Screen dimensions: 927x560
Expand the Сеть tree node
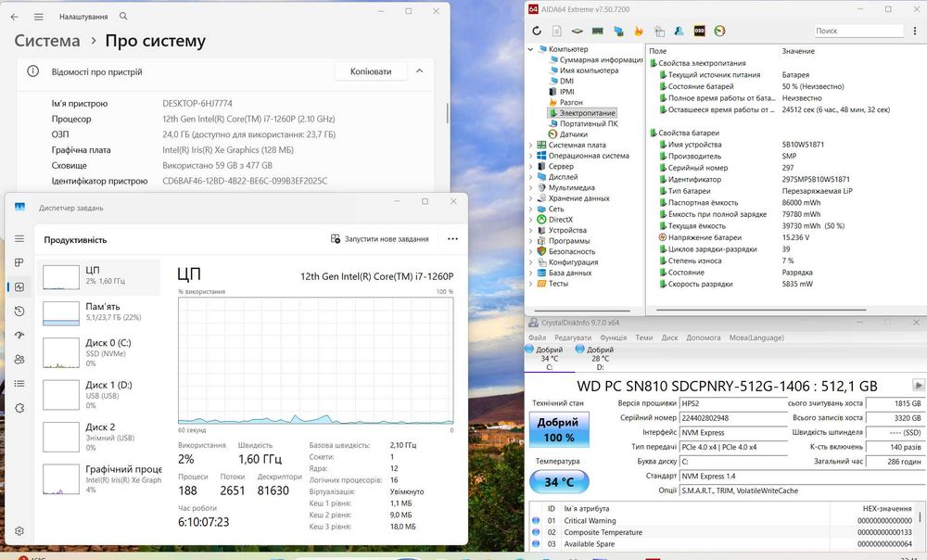(x=530, y=209)
